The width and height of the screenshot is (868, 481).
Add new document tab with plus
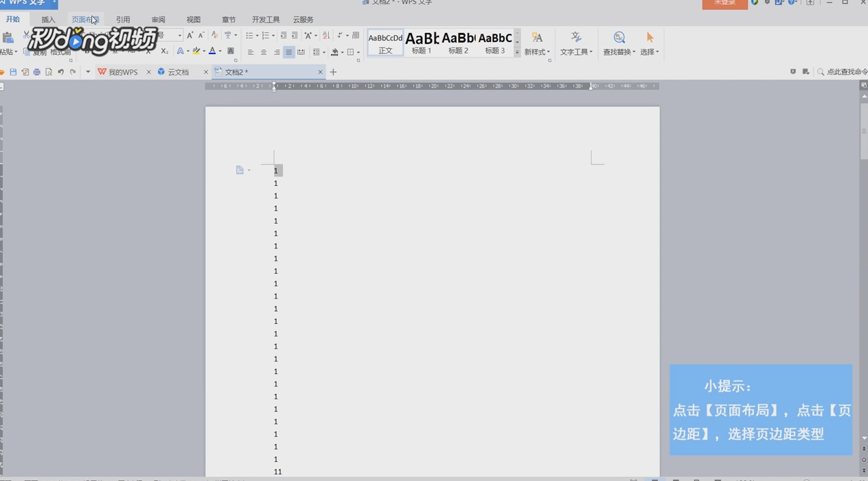coord(333,72)
